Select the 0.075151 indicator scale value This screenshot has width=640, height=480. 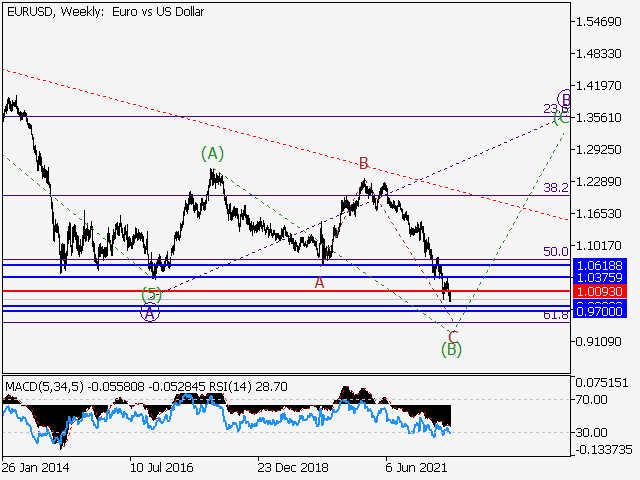602,383
